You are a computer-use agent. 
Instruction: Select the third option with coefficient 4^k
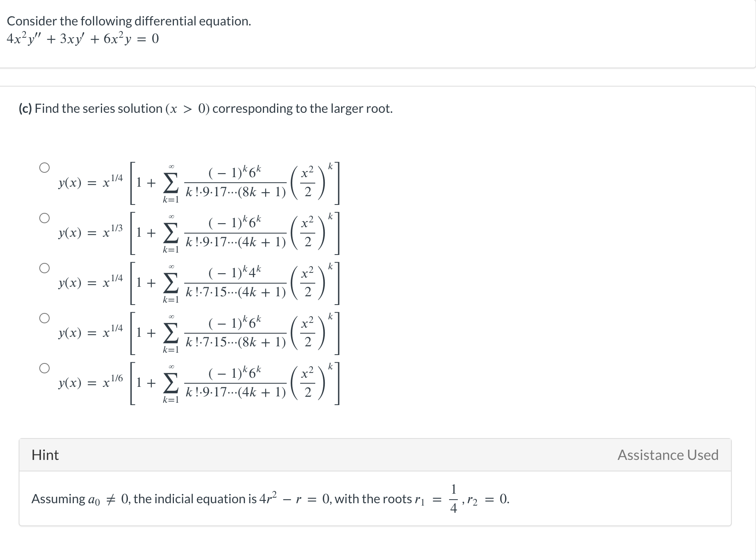[x=45, y=268]
